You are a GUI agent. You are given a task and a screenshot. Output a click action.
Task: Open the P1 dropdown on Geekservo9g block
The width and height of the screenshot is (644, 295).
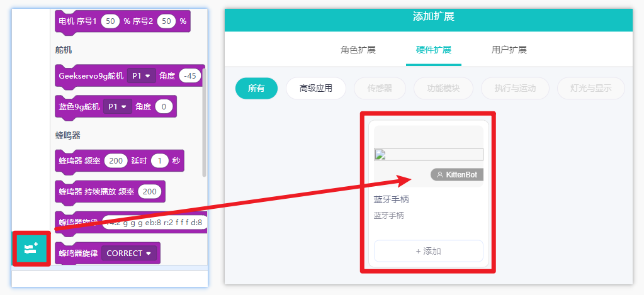pyautogui.click(x=142, y=76)
